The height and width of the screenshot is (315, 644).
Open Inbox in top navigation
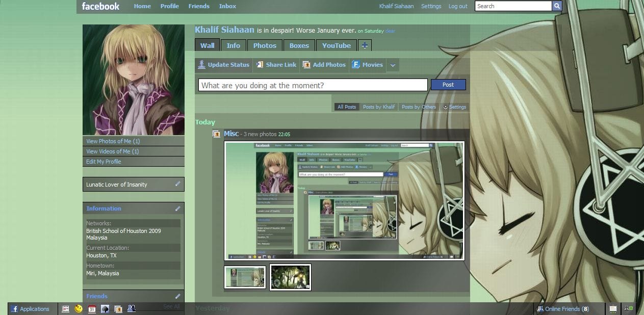tap(227, 6)
